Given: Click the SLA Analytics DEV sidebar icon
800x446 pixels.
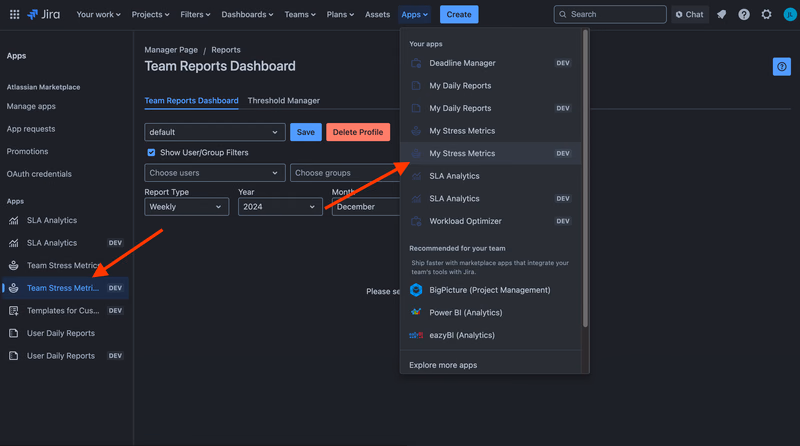Looking at the screenshot, I should (14, 243).
